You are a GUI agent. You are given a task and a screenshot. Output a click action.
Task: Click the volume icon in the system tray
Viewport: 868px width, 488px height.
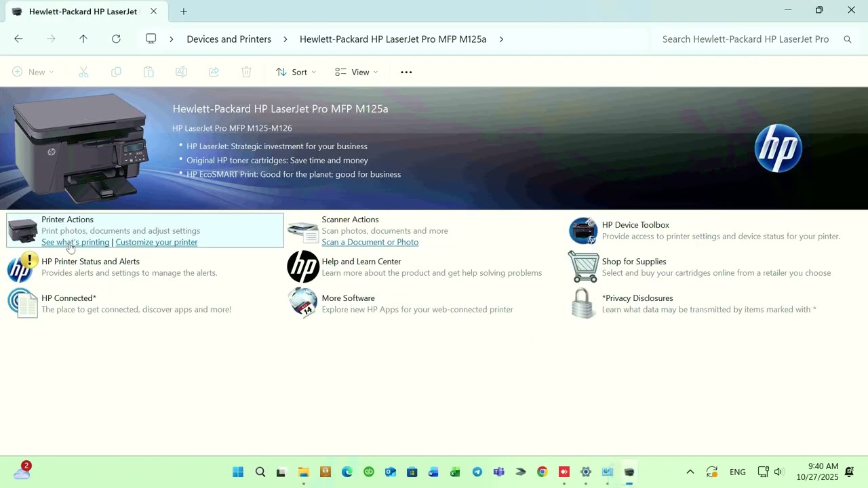778,472
